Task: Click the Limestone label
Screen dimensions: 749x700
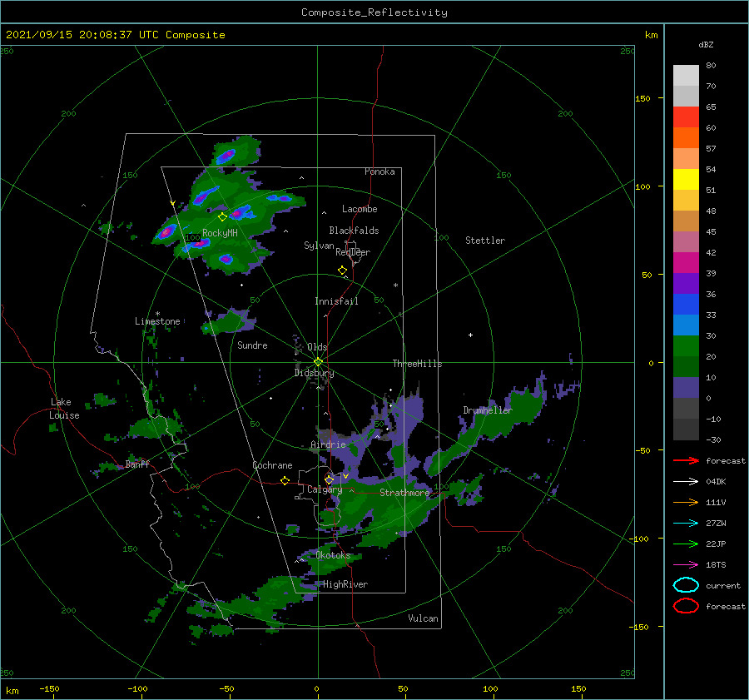Action: (x=157, y=321)
